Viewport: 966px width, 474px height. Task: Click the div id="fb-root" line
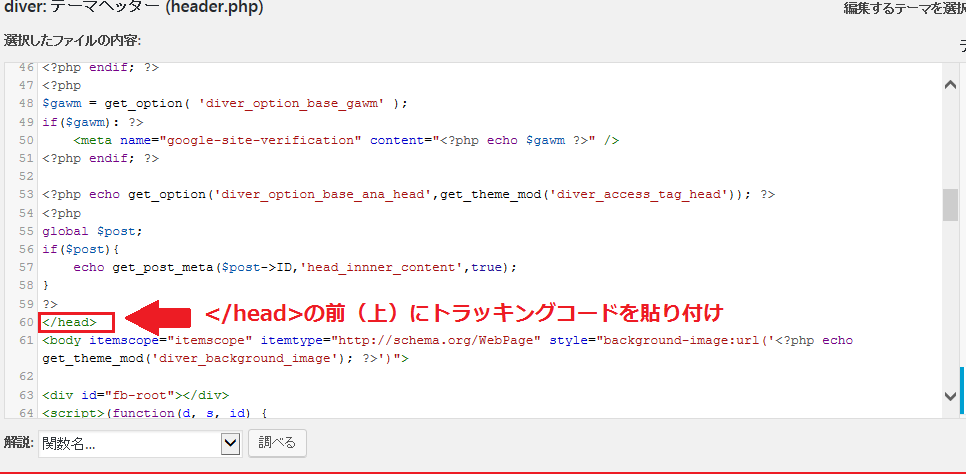point(135,394)
